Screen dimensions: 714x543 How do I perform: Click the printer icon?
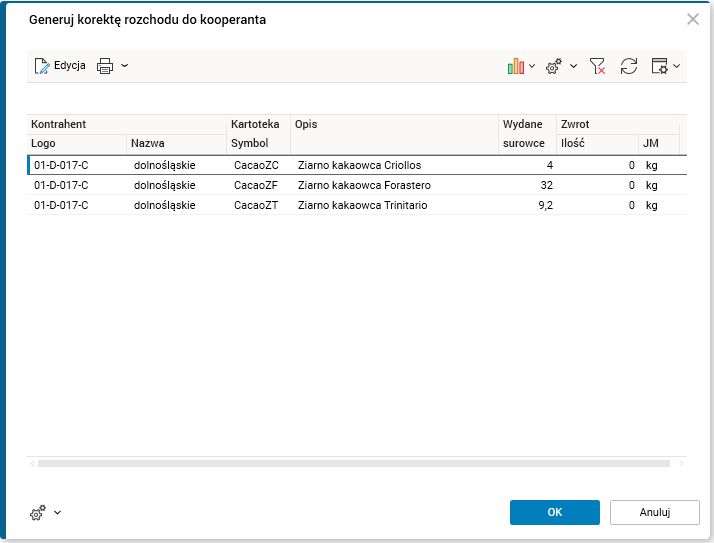point(105,66)
